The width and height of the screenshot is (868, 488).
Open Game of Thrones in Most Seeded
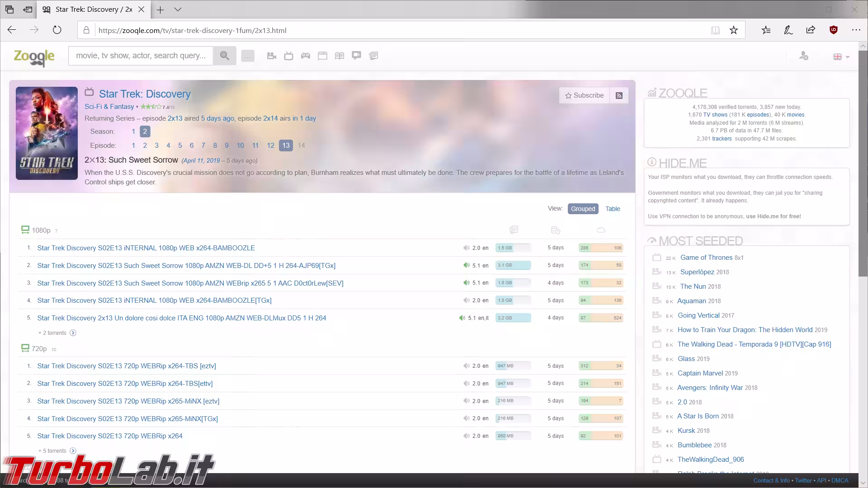tap(706, 258)
